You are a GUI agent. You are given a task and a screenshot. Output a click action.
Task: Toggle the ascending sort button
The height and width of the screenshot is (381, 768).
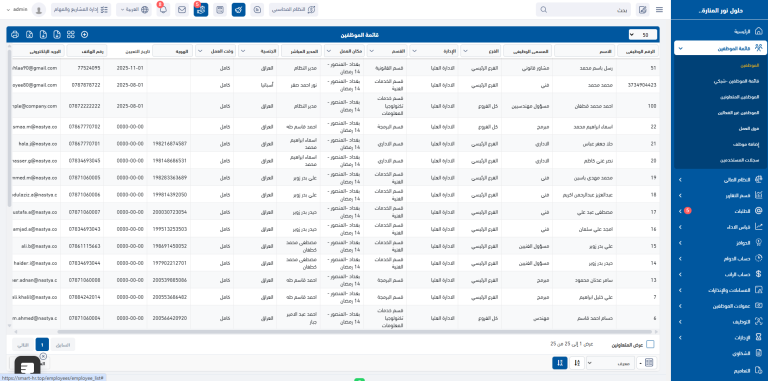point(577,363)
